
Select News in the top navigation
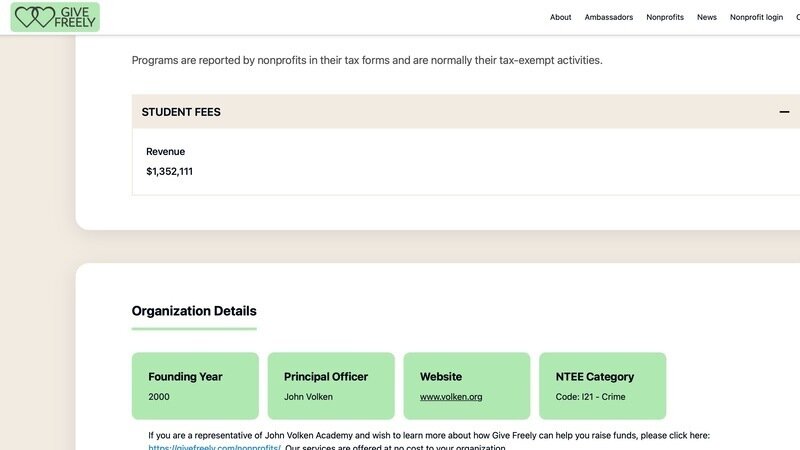click(x=707, y=17)
